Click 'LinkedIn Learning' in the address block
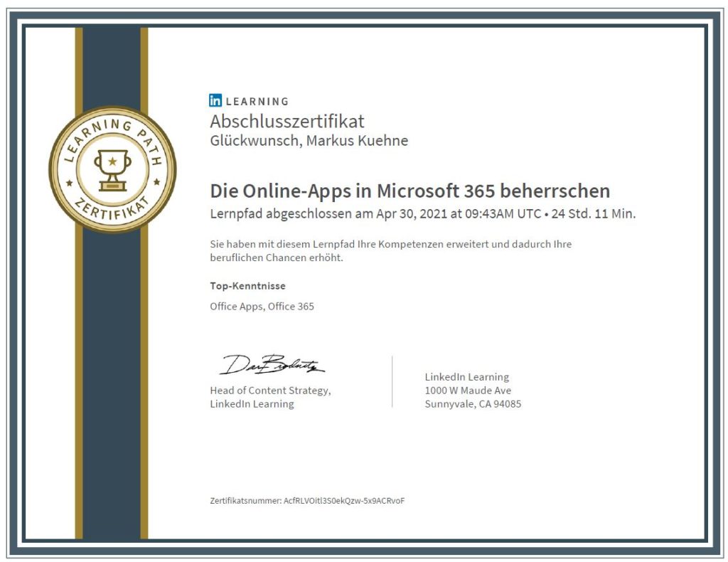 coord(466,376)
